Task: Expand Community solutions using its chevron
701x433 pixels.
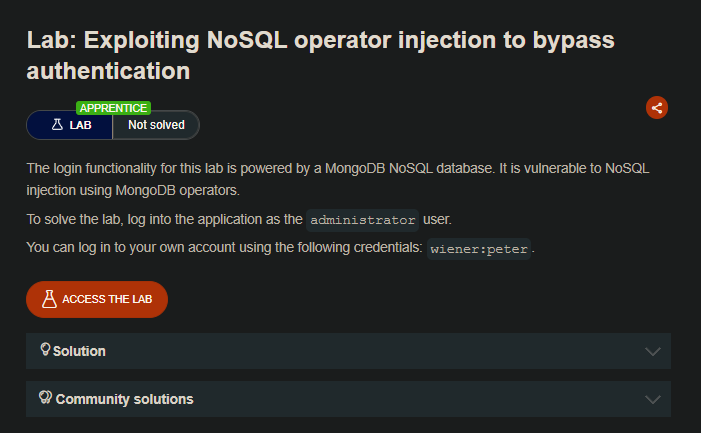Action: click(653, 399)
